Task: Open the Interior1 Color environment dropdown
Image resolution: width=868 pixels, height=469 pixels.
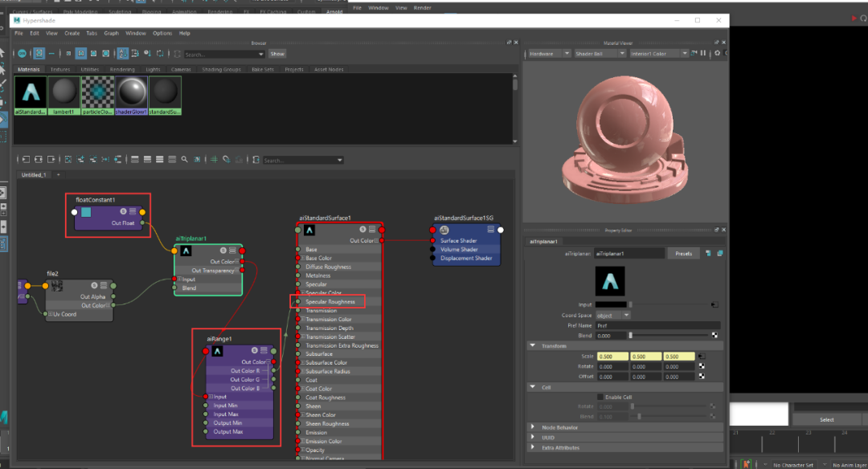Action: click(x=658, y=54)
